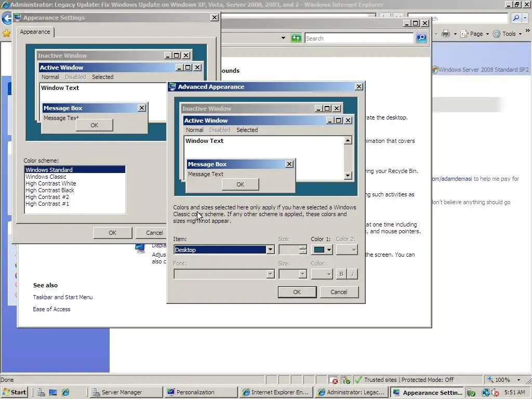Expand the IE toolbar overflow chevron
Image resolution: width=532 pixels, height=399 pixels.
pyautogui.click(x=528, y=31)
